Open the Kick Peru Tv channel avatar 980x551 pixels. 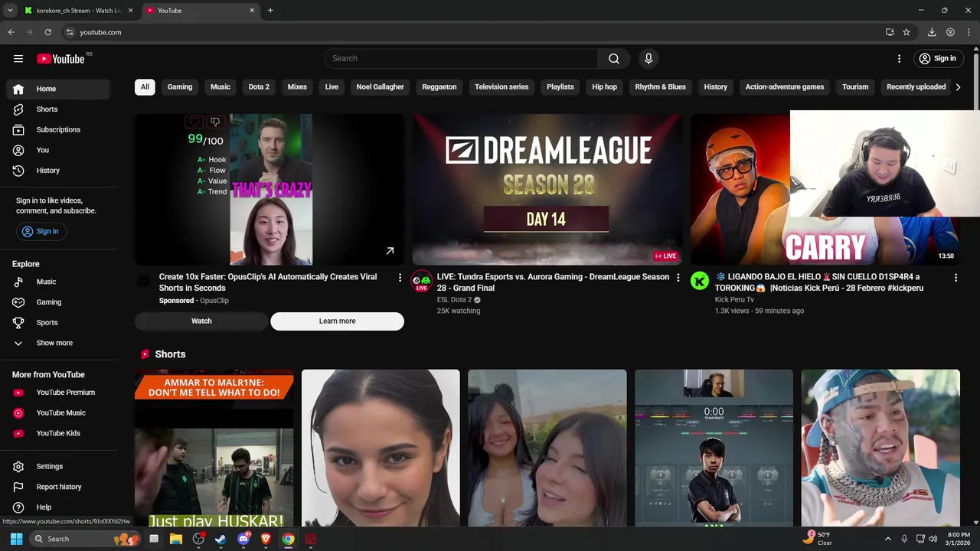coord(700,281)
